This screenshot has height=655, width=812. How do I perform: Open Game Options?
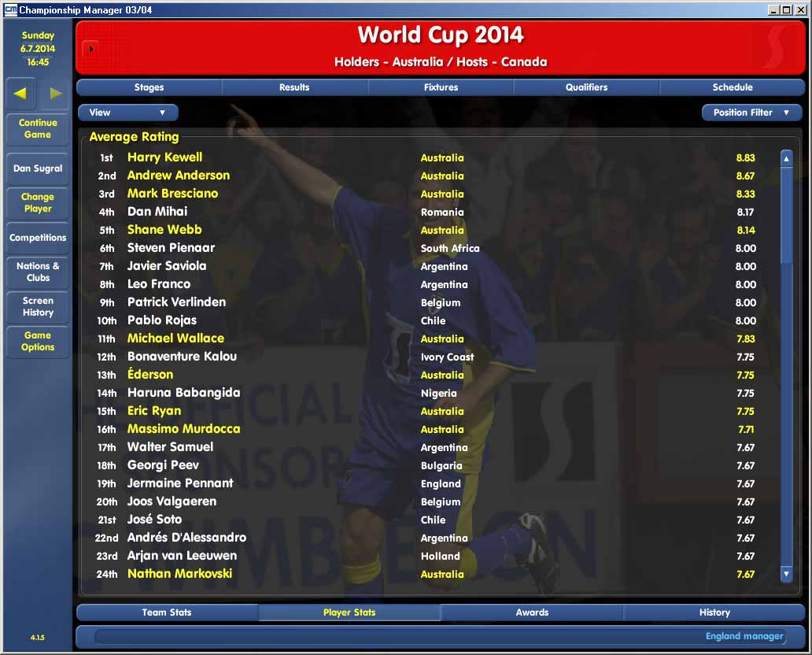[38, 341]
